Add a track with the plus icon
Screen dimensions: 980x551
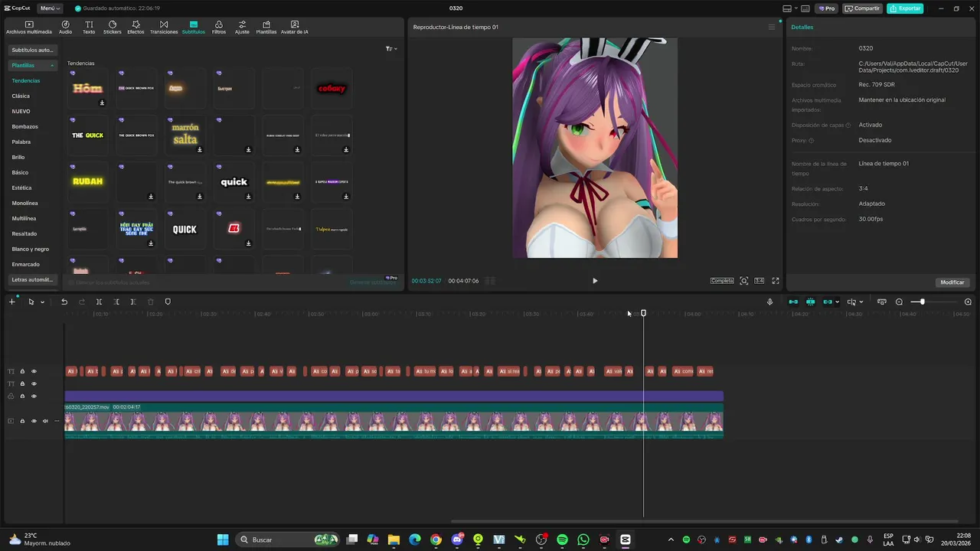(11, 302)
